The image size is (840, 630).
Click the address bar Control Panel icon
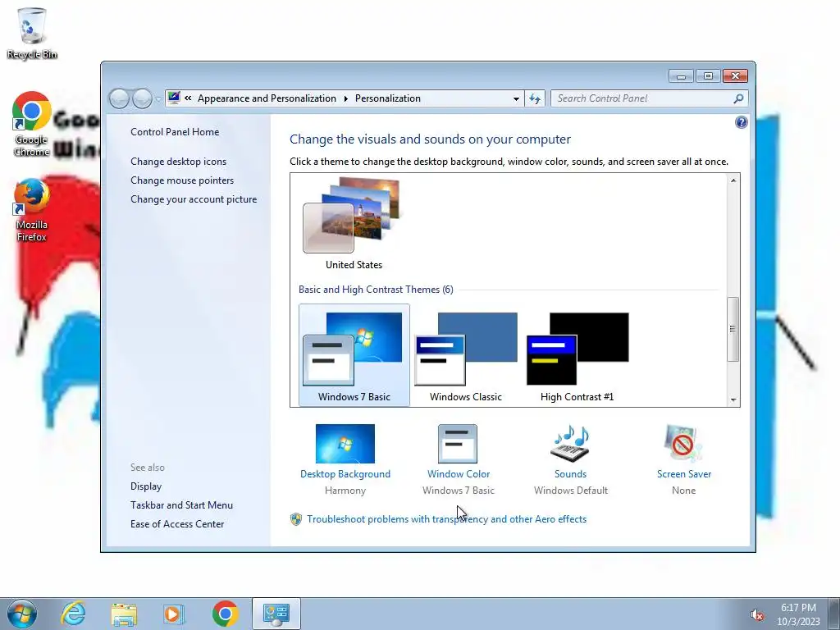click(x=174, y=98)
